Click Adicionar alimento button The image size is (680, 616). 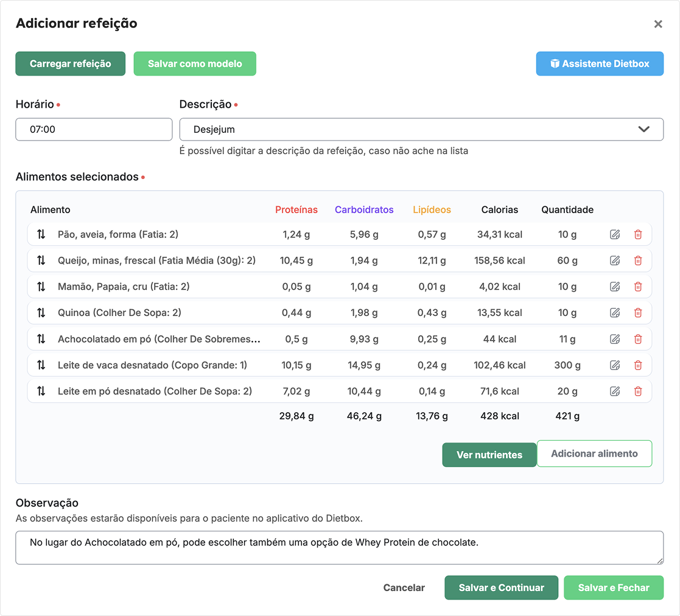(x=594, y=453)
